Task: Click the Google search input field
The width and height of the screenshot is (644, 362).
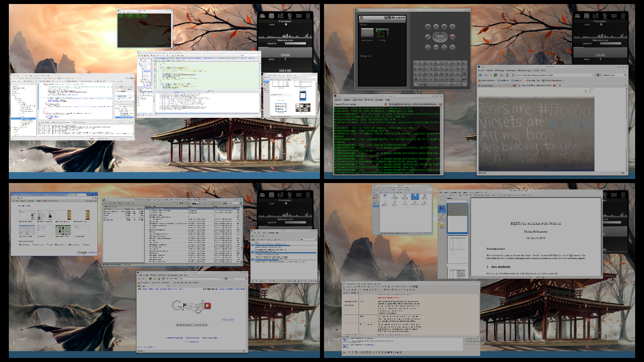Action: pos(191,320)
